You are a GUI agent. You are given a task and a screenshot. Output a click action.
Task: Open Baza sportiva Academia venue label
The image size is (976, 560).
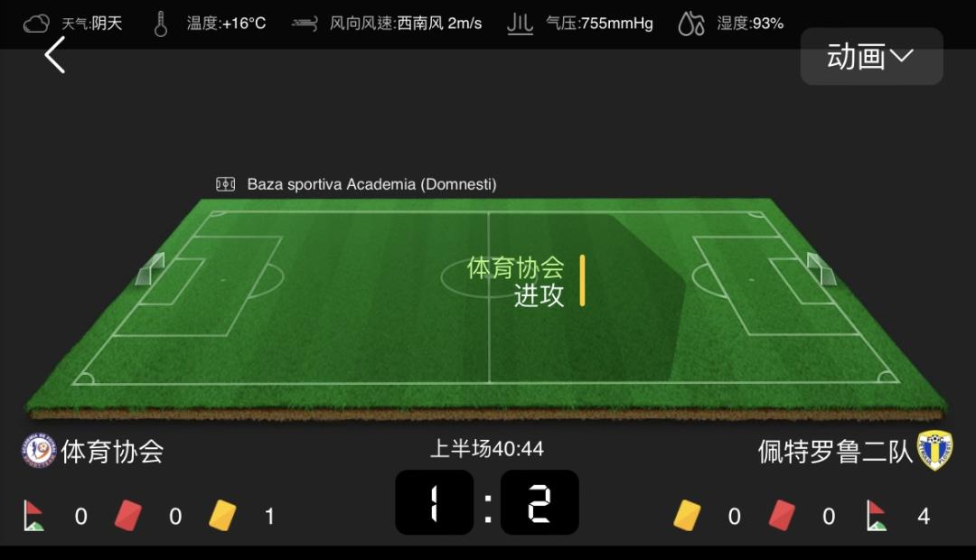click(x=371, y=184)
